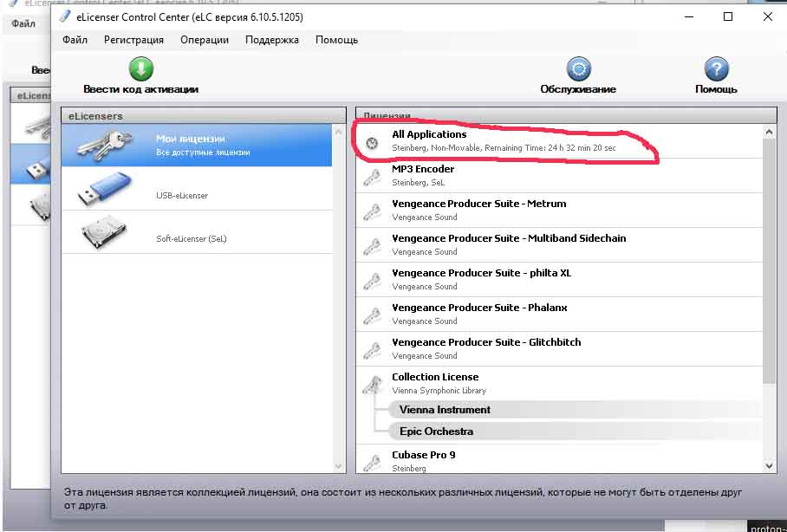Click Vienna Symphonic Library subtitle
This screenshot has height=532, width=787.
click(439, 391)
